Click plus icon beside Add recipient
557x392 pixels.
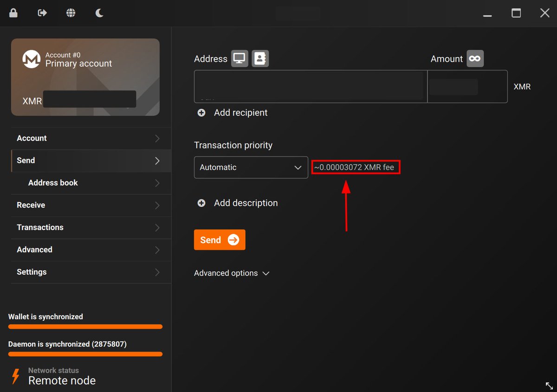[x=201, y=113]
